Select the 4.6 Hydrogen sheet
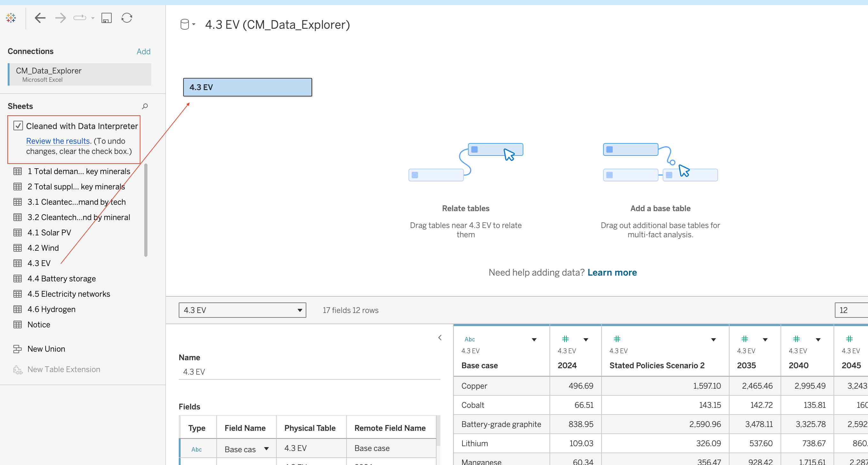This screenshot has width=868, height=465. point(52,309)
